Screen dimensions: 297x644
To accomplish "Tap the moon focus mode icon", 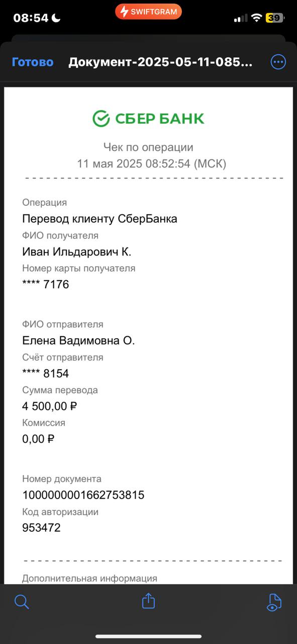I will tap(56, 18).
